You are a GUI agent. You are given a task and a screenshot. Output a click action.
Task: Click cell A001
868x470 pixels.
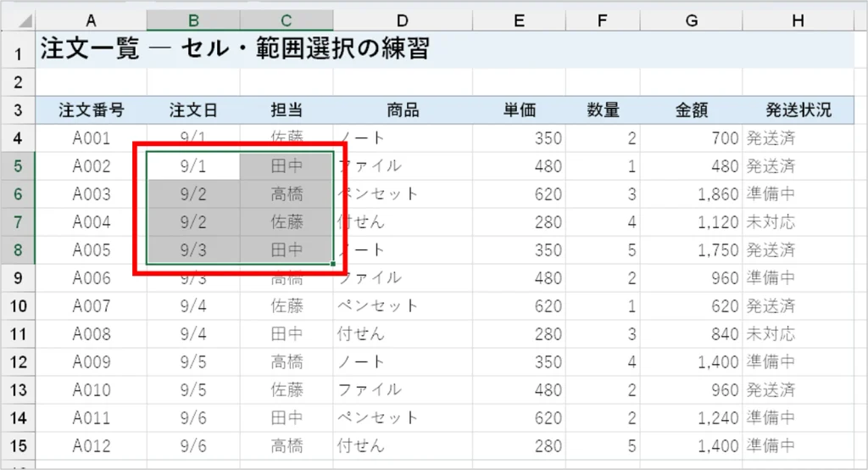pyautogui.click(x=92, y=138)
